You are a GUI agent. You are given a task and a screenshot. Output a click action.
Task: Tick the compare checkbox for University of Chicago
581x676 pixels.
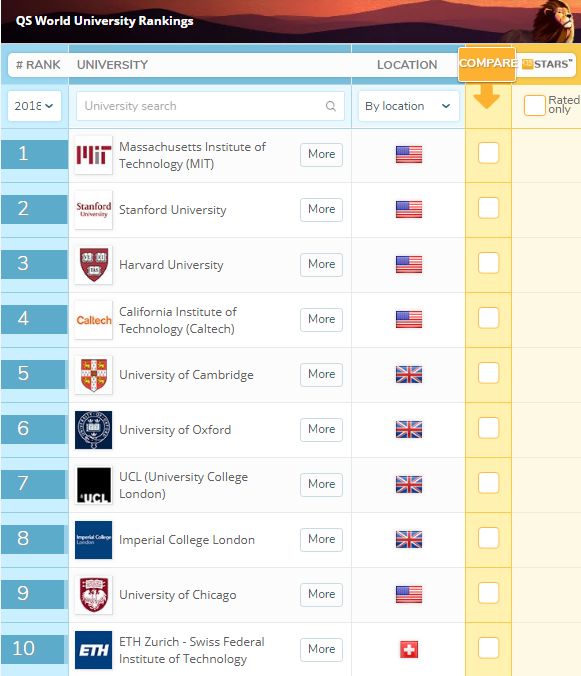488,593
